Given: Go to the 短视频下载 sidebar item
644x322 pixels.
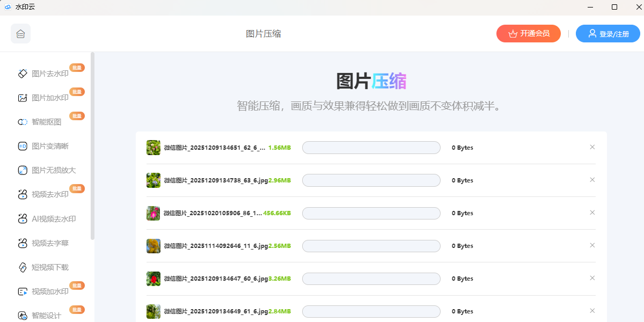Looking at the screenshot, I should (x=43, y=267).
